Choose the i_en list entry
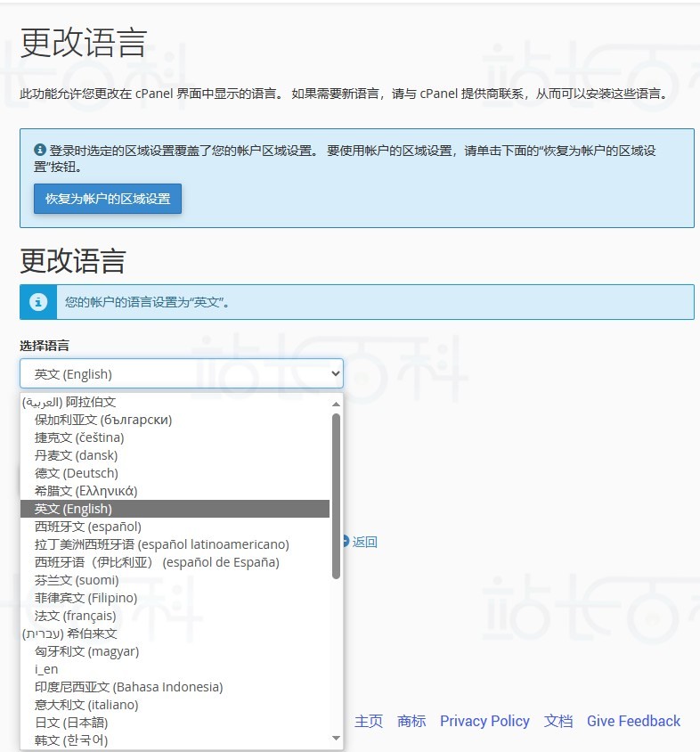The width and height of the screenshot is (700, 752). coord(175,669)
